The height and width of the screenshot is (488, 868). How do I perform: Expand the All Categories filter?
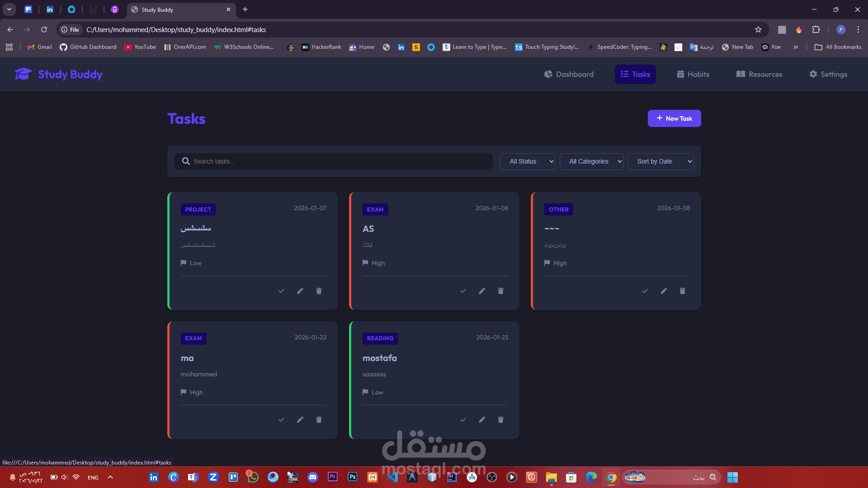click(x=591, y=161)
